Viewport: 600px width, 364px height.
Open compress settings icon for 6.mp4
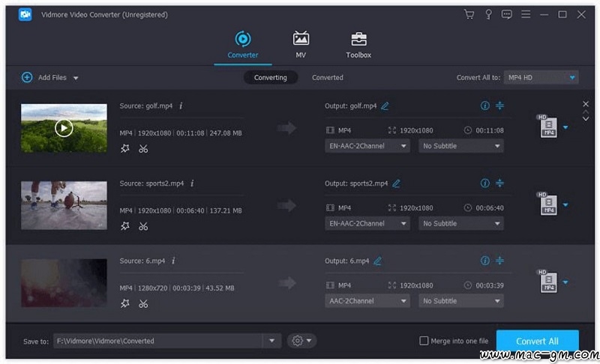tap(499, 261)
